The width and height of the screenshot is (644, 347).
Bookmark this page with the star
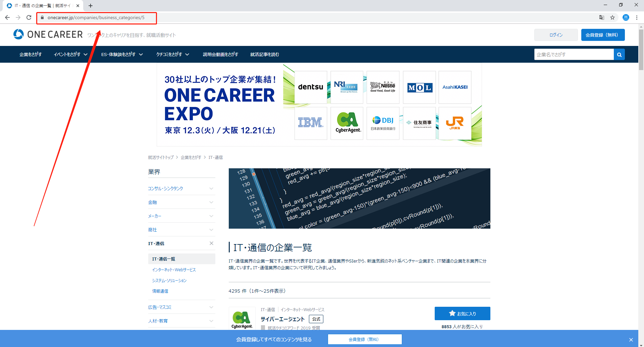click(612, 17)
